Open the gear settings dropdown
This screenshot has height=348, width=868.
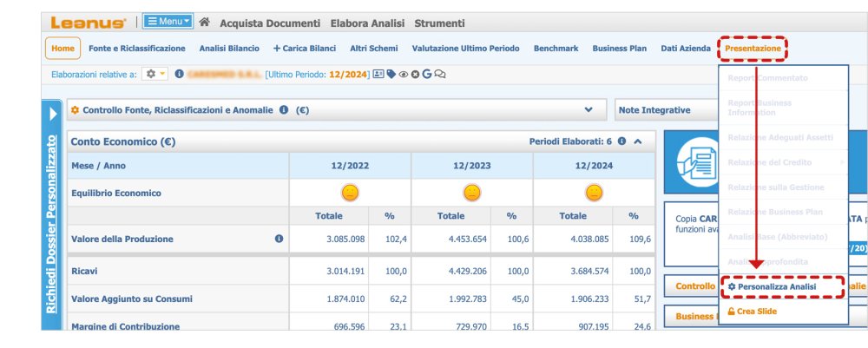155,75
